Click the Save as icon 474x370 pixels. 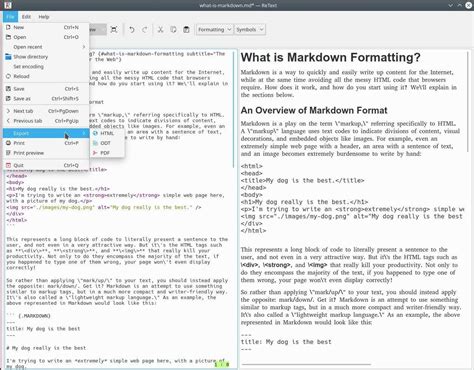9,99
